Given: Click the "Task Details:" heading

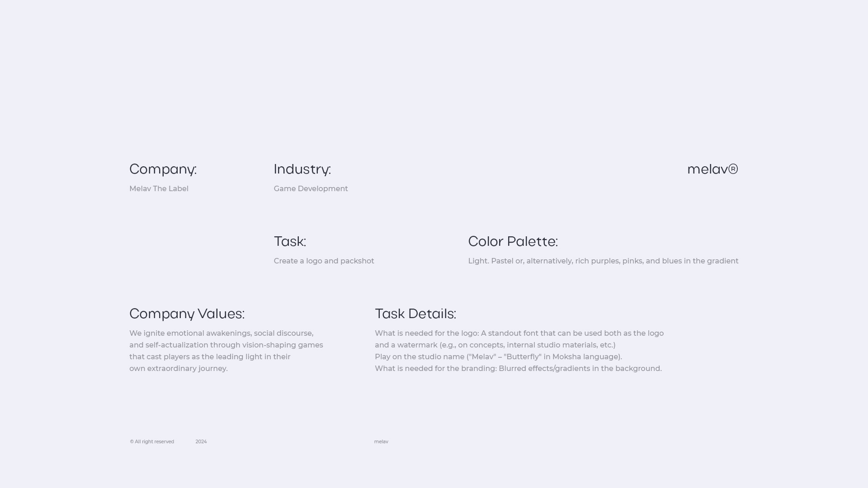Looking at the screenshot, I should point(415,314).
